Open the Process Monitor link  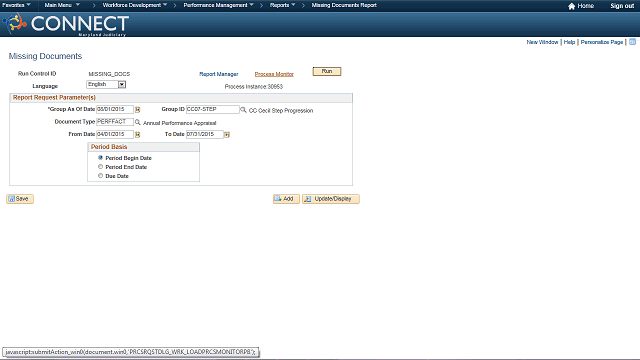pyautogui.click(x=274, y=74)
